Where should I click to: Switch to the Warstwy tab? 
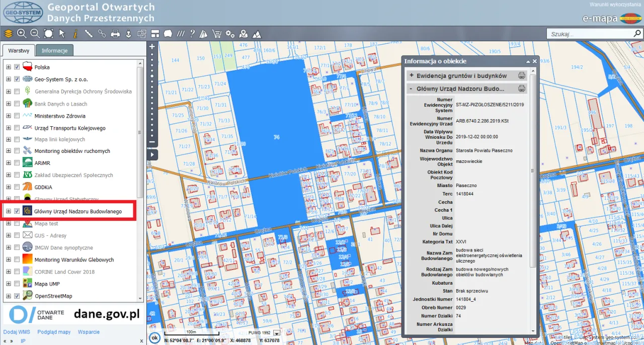point(19,51)
